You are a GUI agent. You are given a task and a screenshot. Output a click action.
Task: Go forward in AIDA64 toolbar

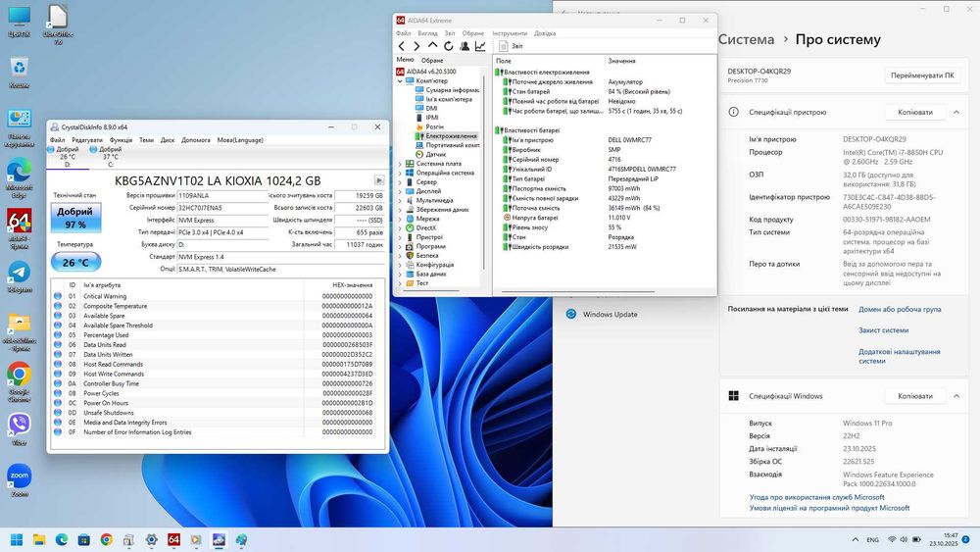tap(416, 46)
